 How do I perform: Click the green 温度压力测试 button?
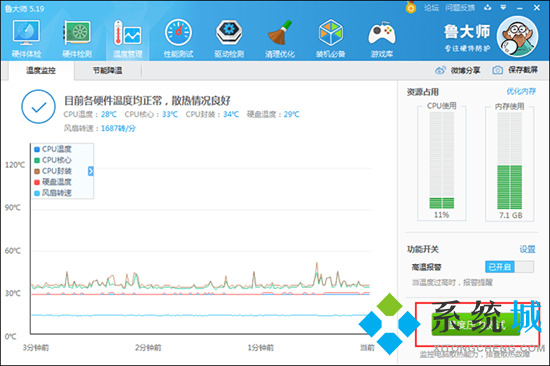476,324
